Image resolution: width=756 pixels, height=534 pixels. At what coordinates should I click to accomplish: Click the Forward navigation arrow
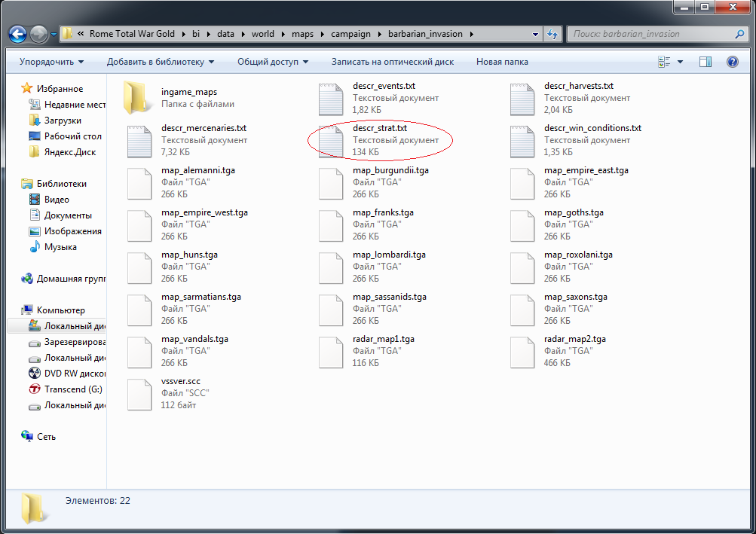[38, 34]
